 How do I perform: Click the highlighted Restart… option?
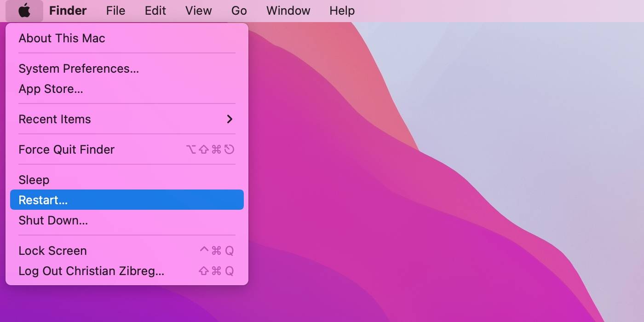pos(127,200)
